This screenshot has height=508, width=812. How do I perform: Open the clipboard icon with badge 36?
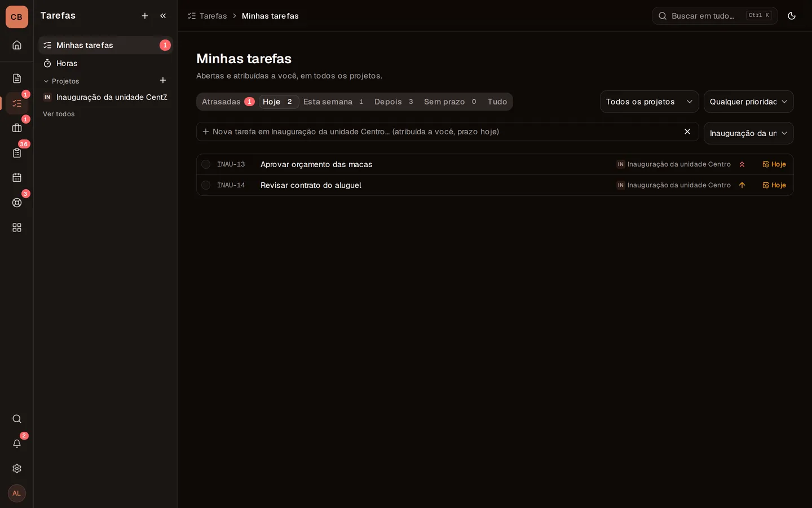(17, 153)
